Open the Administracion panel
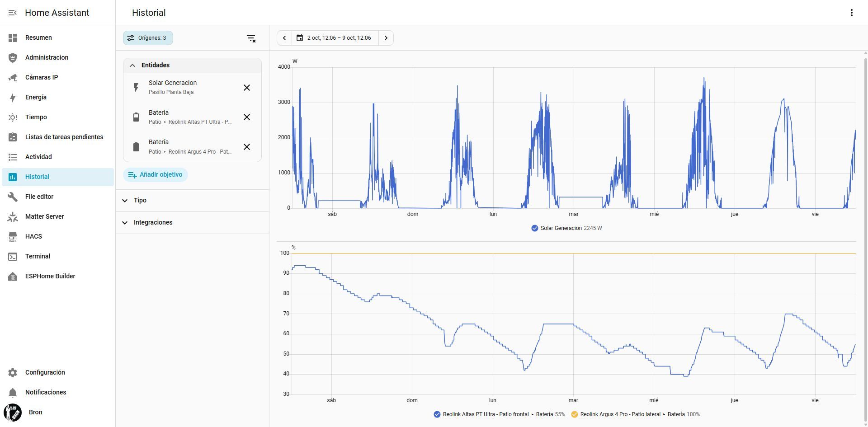The height and width of the screenshot is (427, 868). pyautogui.click(x=58, y=57)
